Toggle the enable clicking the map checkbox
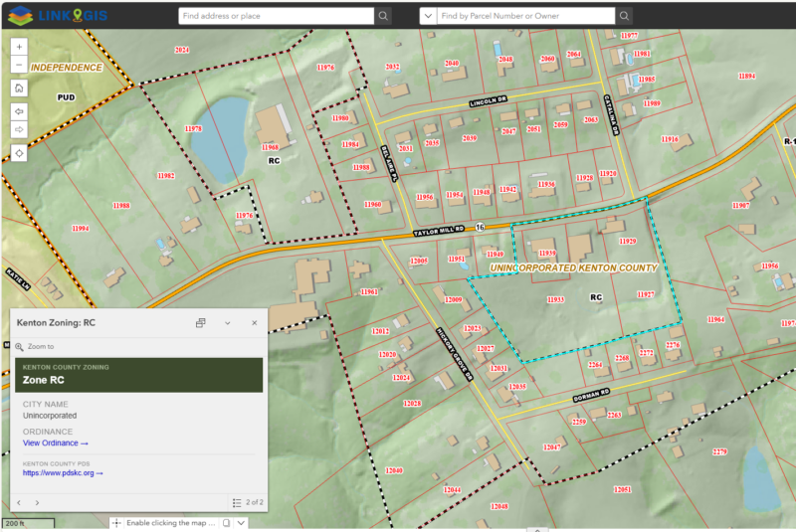 click(x=226, y=523)
